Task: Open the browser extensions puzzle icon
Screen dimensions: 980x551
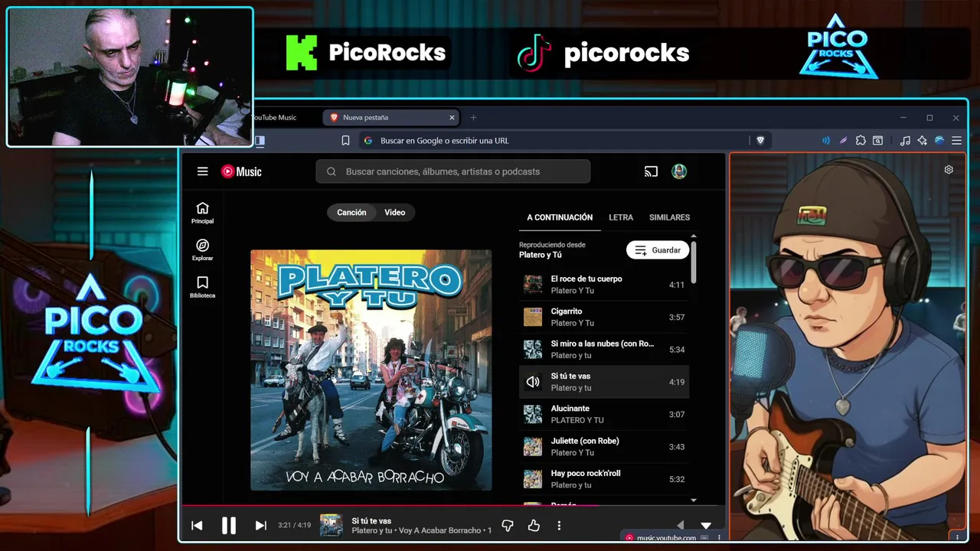Action: click(x=861, y=140)
